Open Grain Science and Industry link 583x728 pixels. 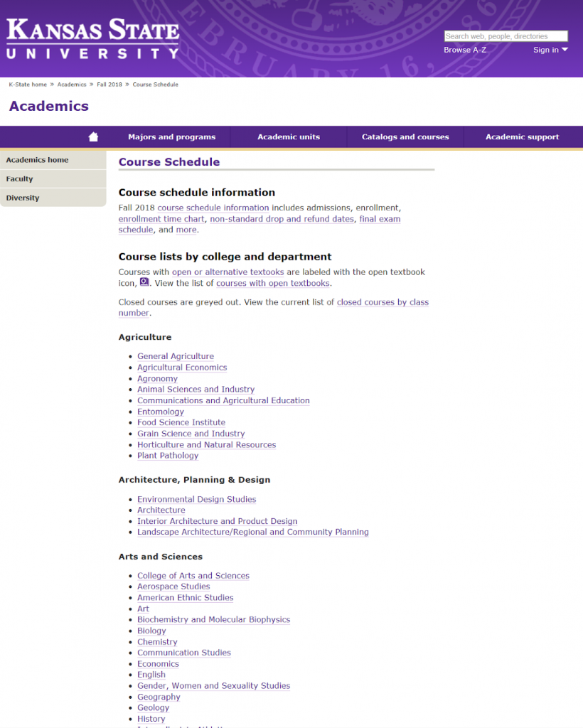pyautogui.click(x=191, y=433)
